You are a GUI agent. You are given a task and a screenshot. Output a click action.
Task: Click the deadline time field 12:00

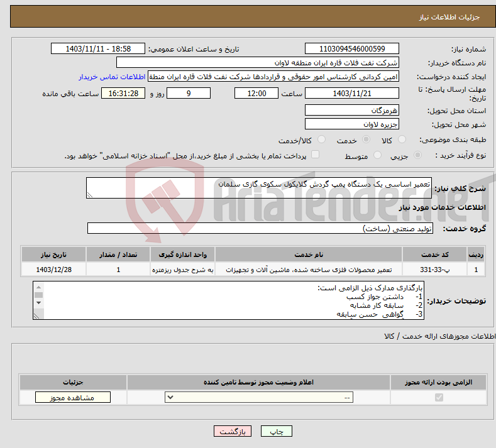tap(256, 93)
